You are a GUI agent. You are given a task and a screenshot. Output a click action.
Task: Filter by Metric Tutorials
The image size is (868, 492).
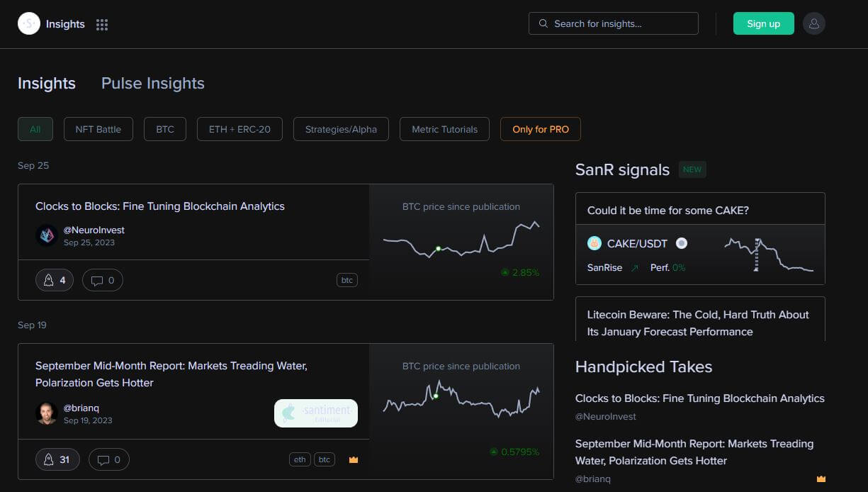pos(444,129)
